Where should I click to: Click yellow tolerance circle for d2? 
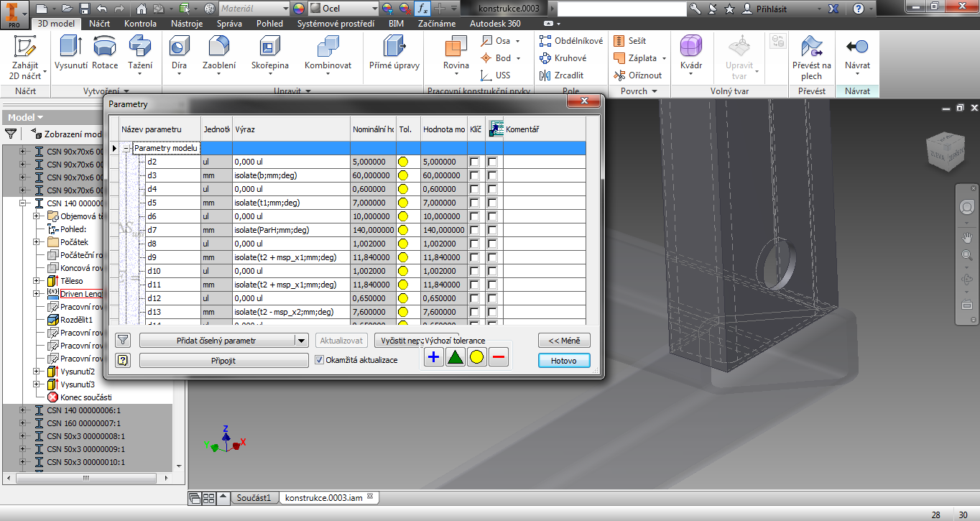tap(403, 162)
